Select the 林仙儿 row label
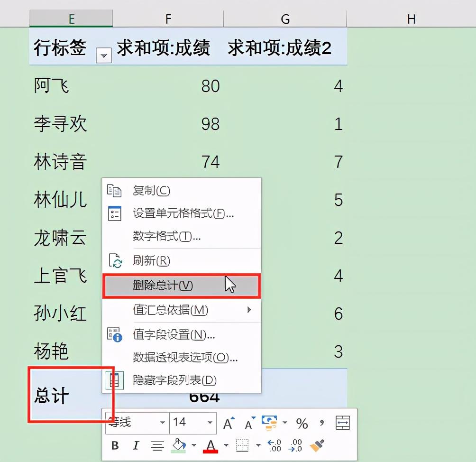Screen dimensions: 476x462 coord(60,200)
